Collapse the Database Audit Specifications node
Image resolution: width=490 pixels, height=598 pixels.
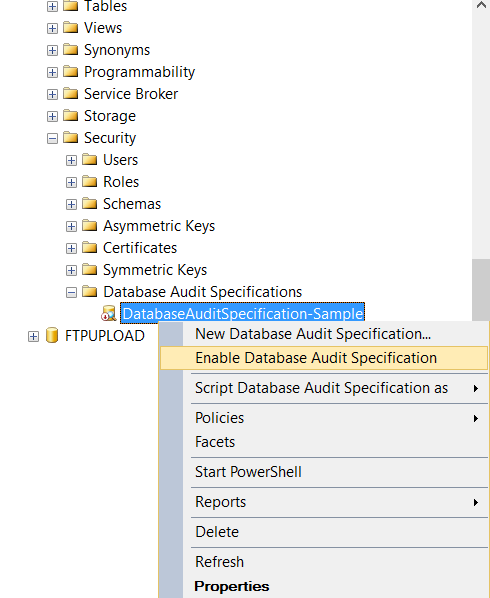pos(71,293)
